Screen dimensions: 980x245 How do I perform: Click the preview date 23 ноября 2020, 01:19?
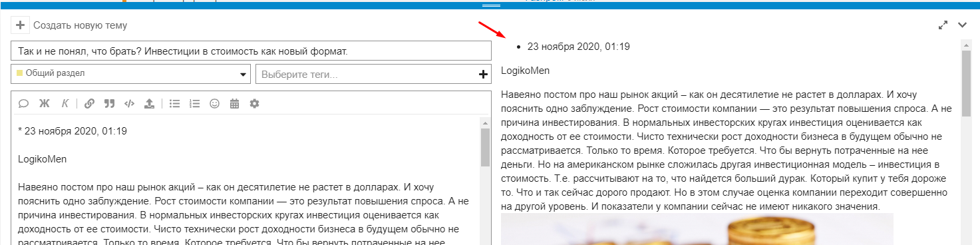coord(578,47)
